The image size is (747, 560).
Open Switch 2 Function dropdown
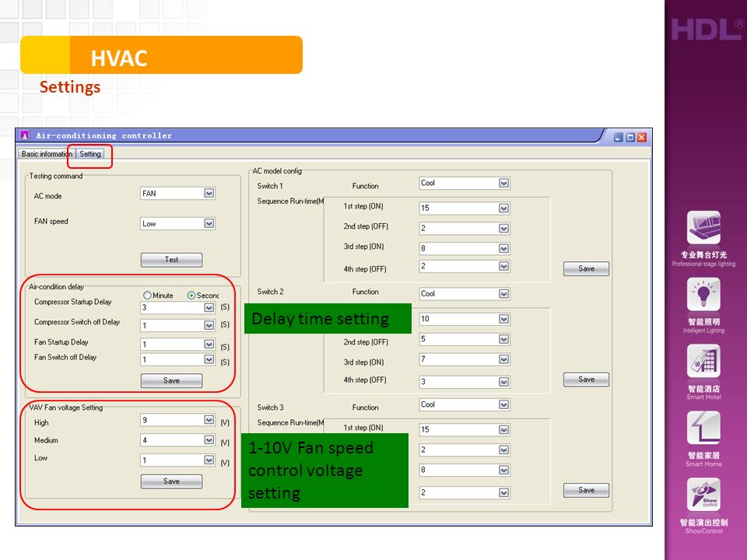coord(503,294)
